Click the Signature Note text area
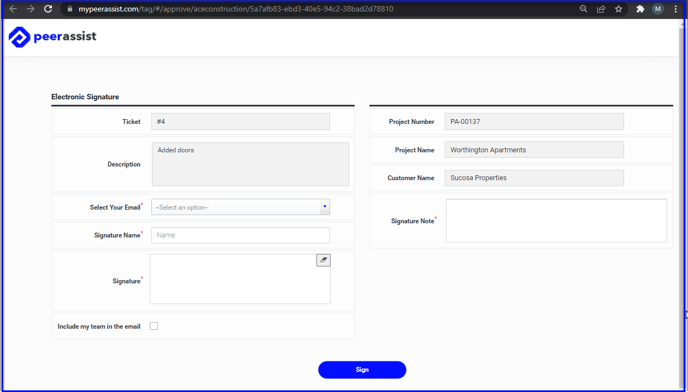The height and width of the screenshot is (392, 688). click(x=556, y=221)
